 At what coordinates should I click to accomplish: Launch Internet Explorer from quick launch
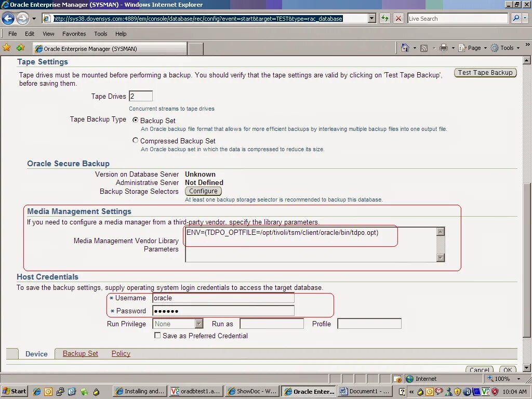[x=37, y=392]
